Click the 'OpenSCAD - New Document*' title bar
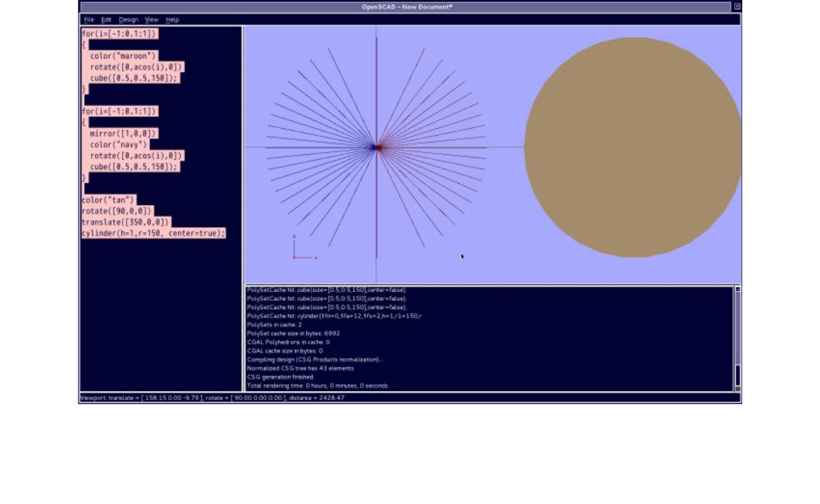 click(x=407, y=7)
